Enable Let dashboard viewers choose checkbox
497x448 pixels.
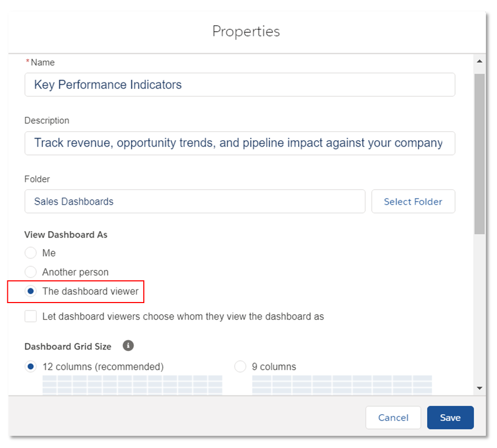click(x=31, y=316)
